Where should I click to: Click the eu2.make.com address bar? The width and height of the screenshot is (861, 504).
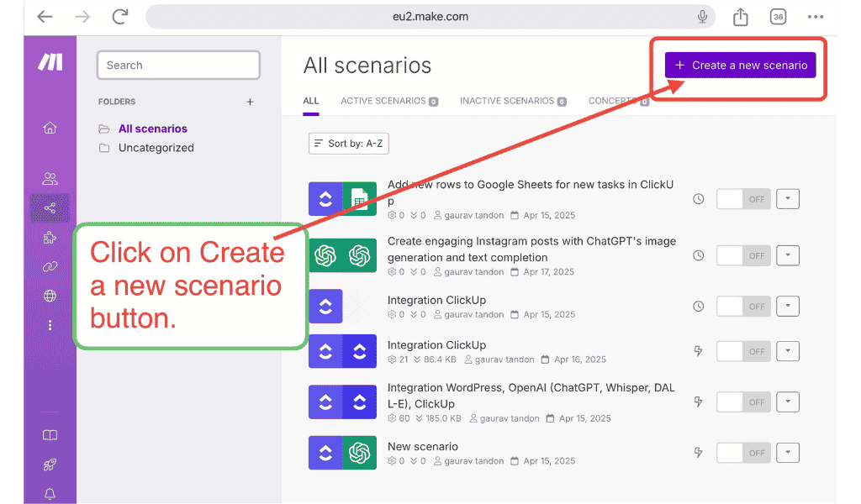(x=430, y=17)
